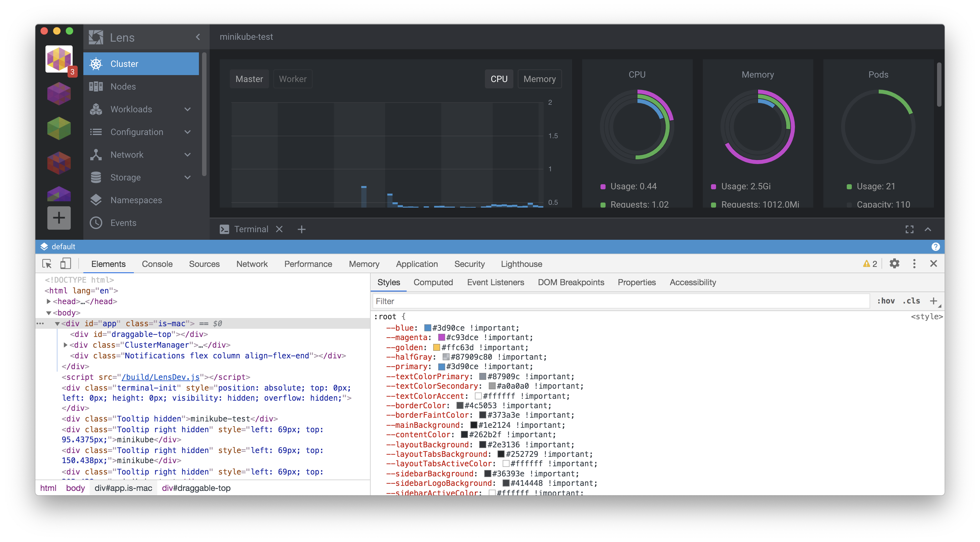Select the Nodes sidebar icon
The height and width of the screenshot is (542, 980).
(96, 86)
